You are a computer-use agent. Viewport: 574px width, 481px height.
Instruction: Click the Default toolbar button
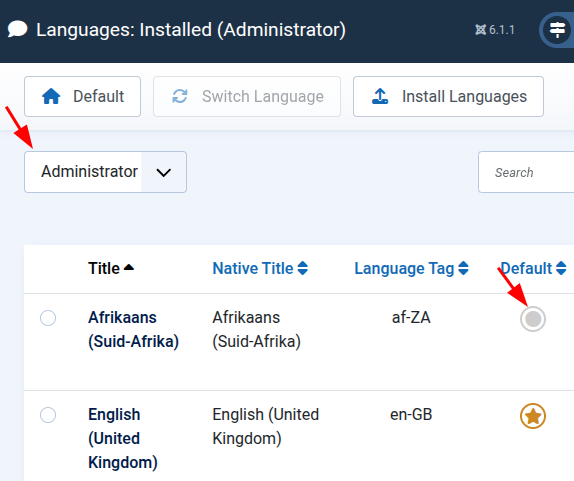point(82,97)
